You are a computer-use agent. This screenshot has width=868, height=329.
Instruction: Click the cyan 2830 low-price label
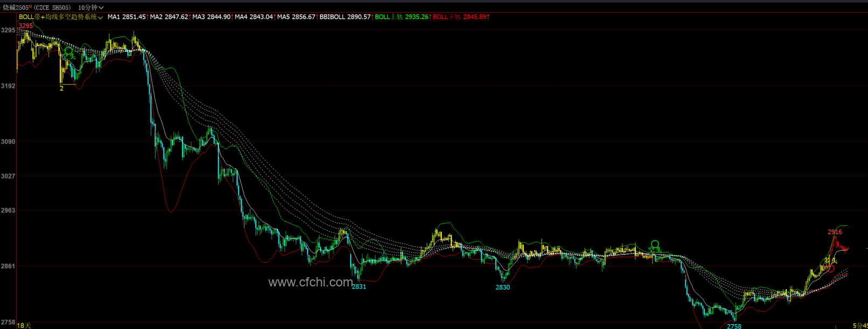[x=503, y=287]
